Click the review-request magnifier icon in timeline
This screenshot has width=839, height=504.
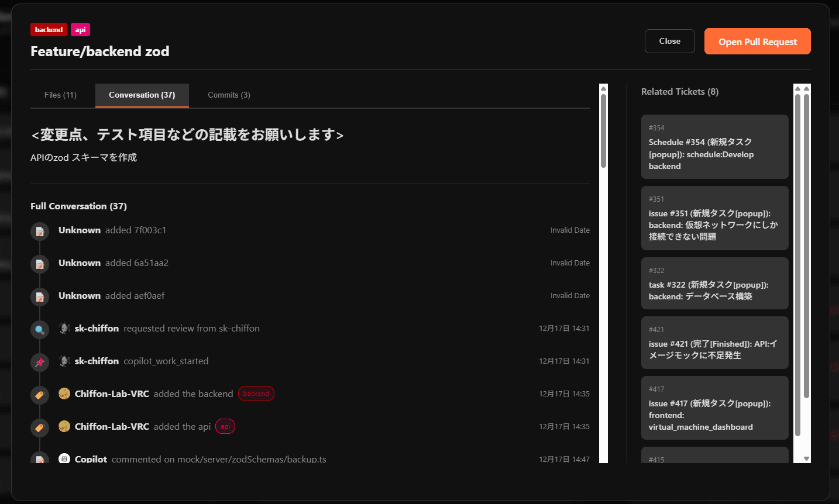pyautogui.click(x=40, y=330)
